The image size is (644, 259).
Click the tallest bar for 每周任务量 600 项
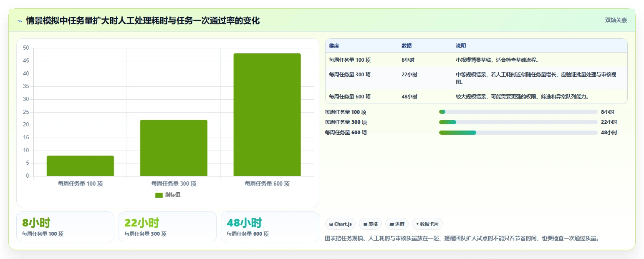coord(267,115)
